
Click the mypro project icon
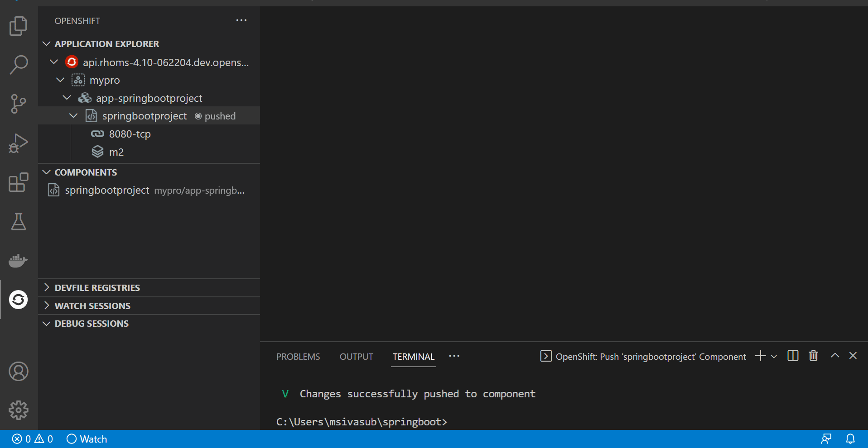(78, 80)
